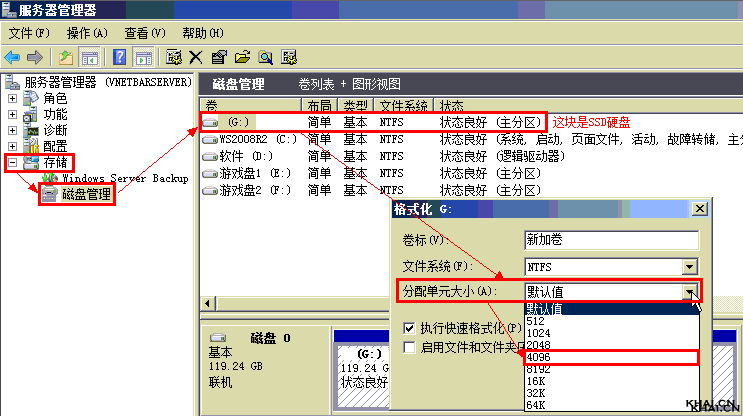Click the Up one level folder icon
743x416 pixels.
[66, 57]
